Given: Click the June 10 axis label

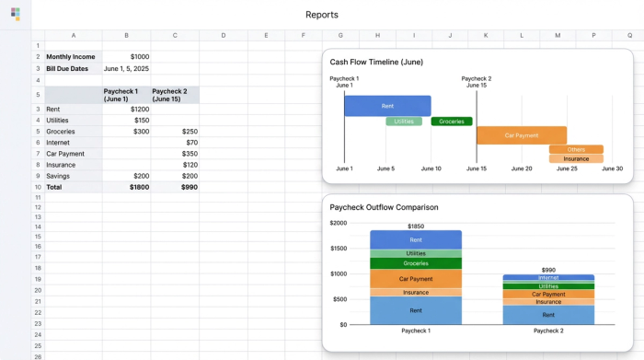Looking at the screenshot, I should pyautogui.click(x=431, y=168).
